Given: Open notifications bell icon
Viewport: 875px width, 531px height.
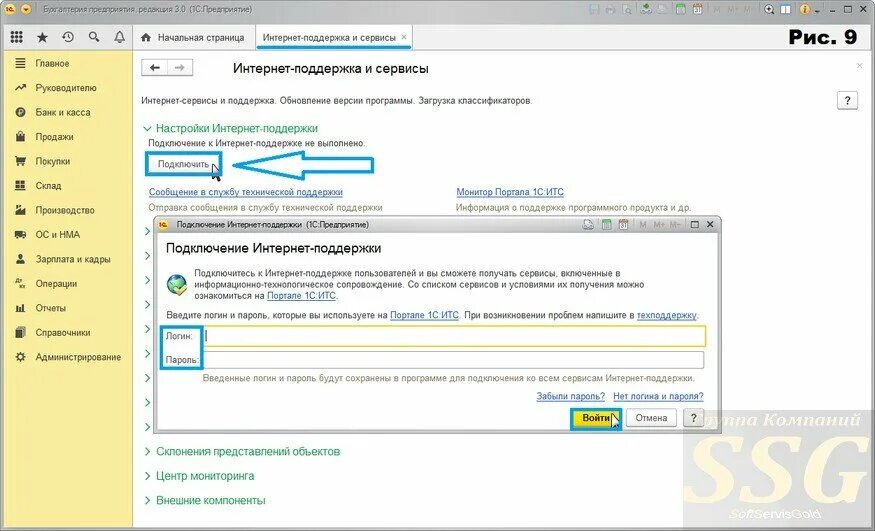Looking at the screenshot, I should pyautogui.click(x=119, y=37).
